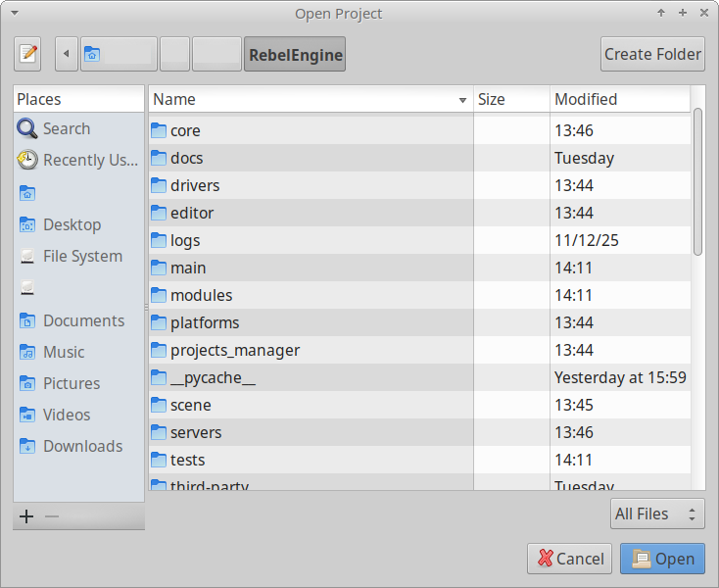Screen dimensions: 719x588
Task: Go to Desktop in Places
Action: [78, 224]
